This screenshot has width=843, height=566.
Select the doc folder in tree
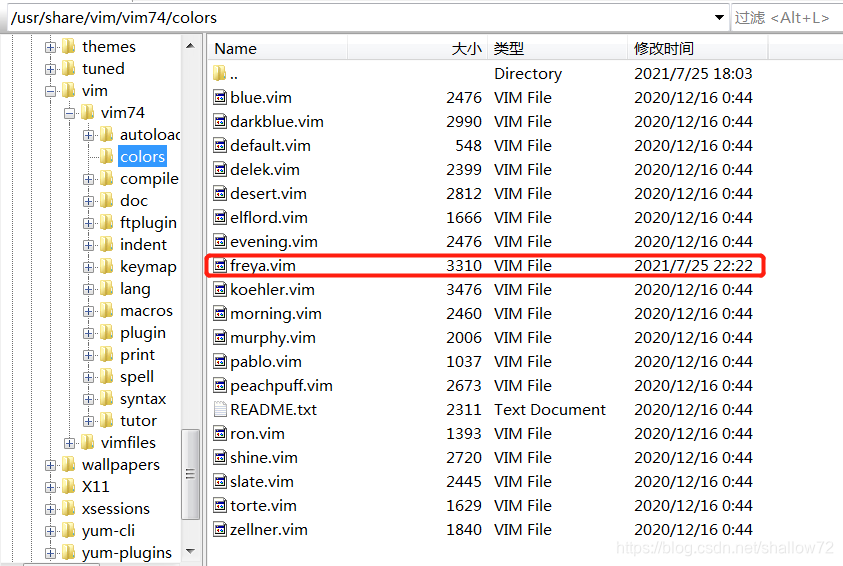[x=134, y=200]
